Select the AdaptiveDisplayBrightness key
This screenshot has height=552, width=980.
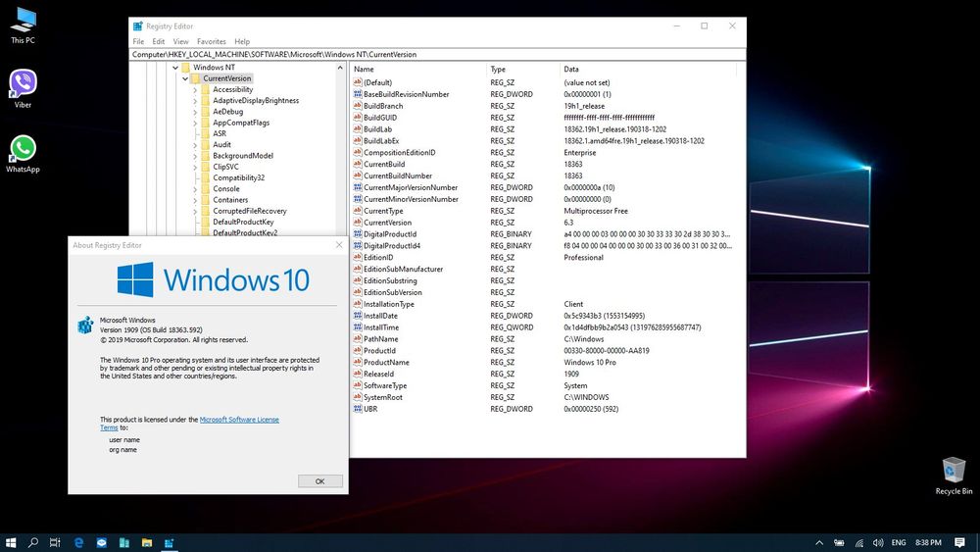pos(256,101)
